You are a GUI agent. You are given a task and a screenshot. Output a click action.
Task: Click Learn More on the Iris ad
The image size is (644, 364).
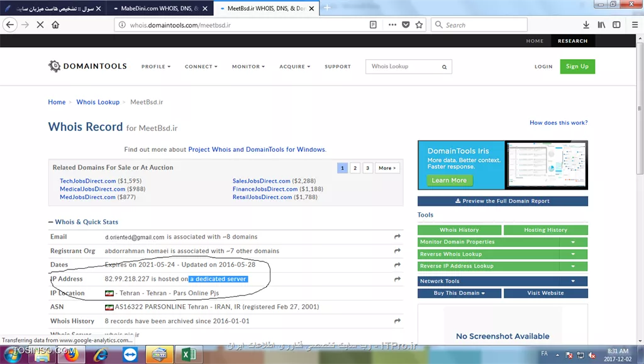click(x=449, y=181)
